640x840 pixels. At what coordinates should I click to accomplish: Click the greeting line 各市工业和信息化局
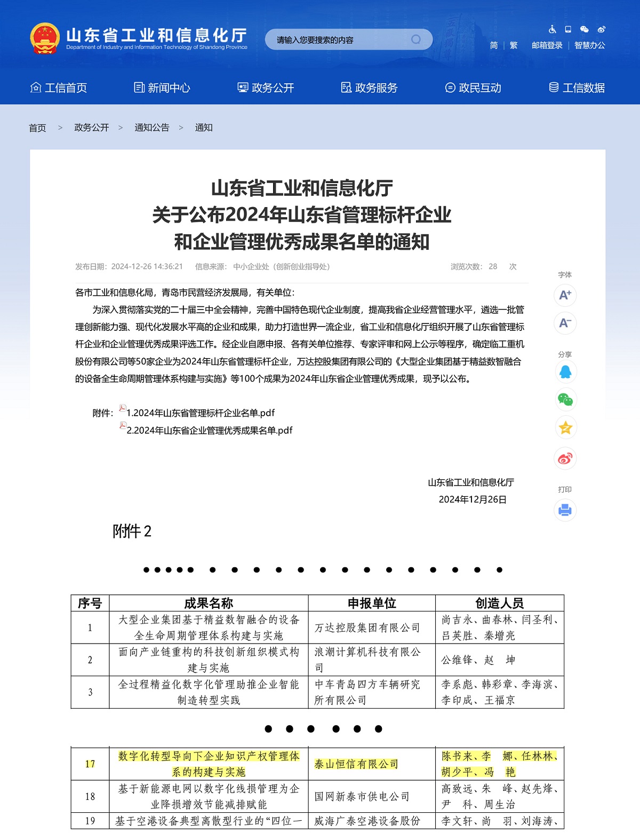(x=185, y=292)
